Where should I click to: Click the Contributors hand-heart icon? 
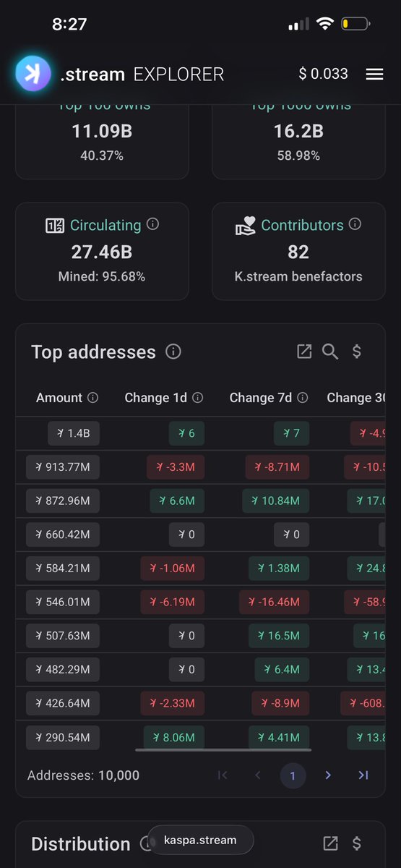246,226
